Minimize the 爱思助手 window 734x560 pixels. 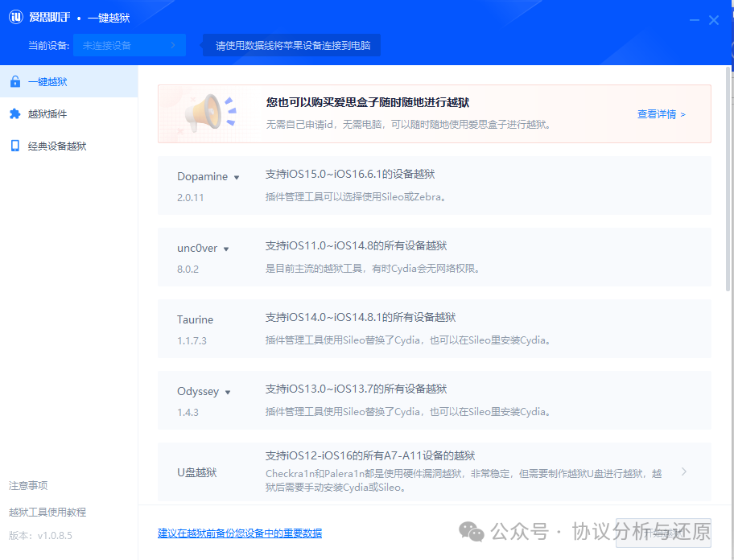pos(695,20)
